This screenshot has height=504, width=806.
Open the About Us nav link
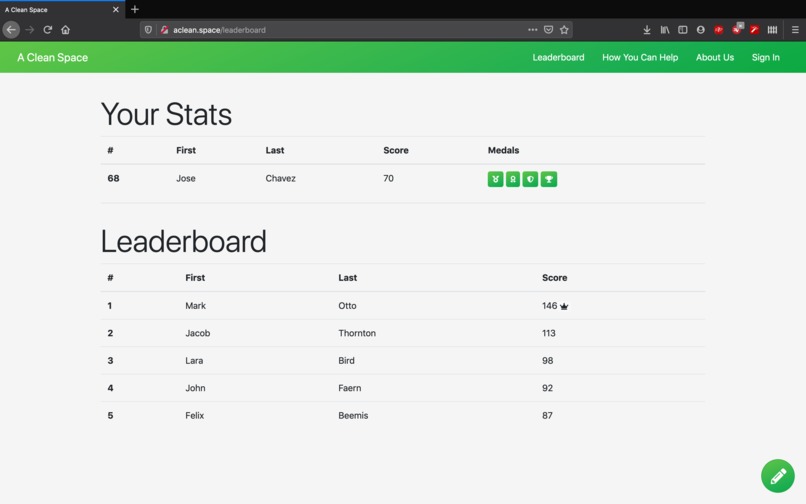[x=715, y=58]
